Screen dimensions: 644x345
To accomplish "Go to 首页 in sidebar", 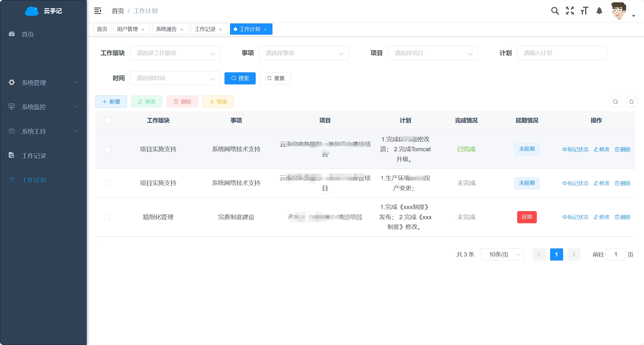I will click(43, 34).
